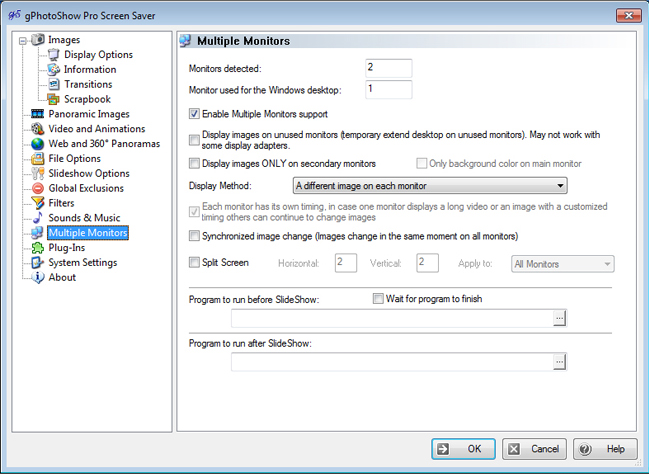649x474 pixels.
Task: Click the Panoramic Images icon in sidebar
Action: point(38,114)
